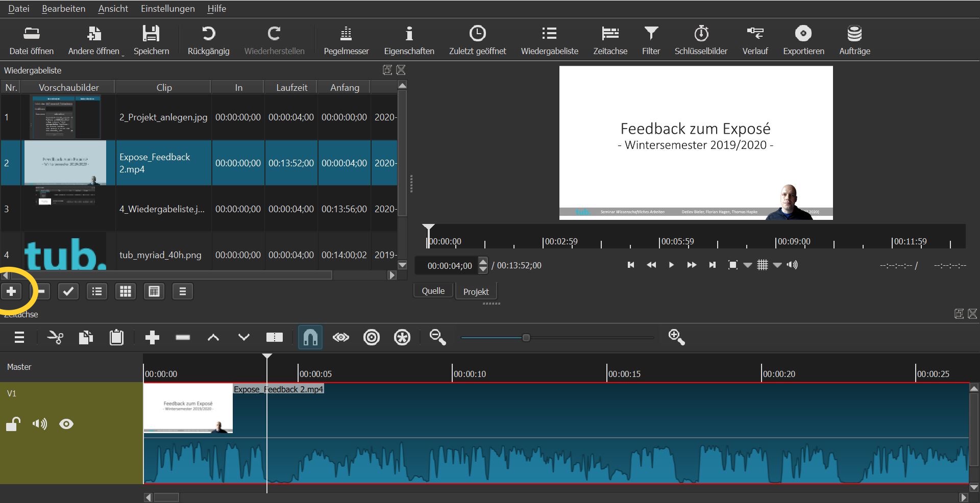Click the Pegelmesser icon in toolbar
Viewport: 980px width, 503px height.
(346, 34)
